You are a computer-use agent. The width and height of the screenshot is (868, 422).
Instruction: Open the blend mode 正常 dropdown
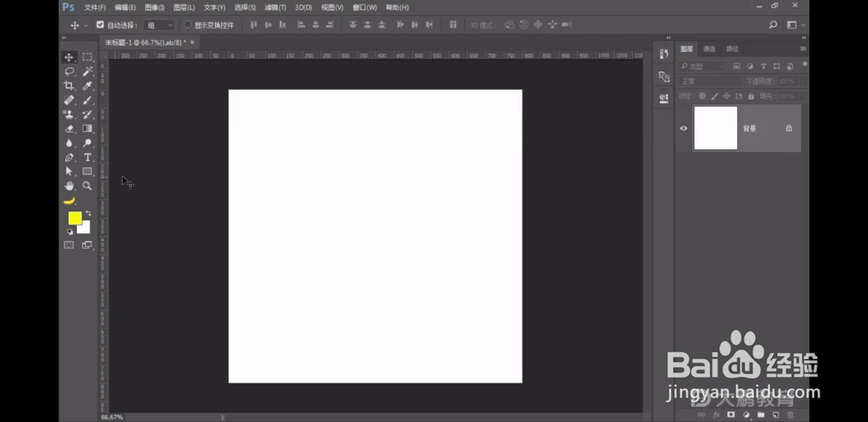[710, 81]
